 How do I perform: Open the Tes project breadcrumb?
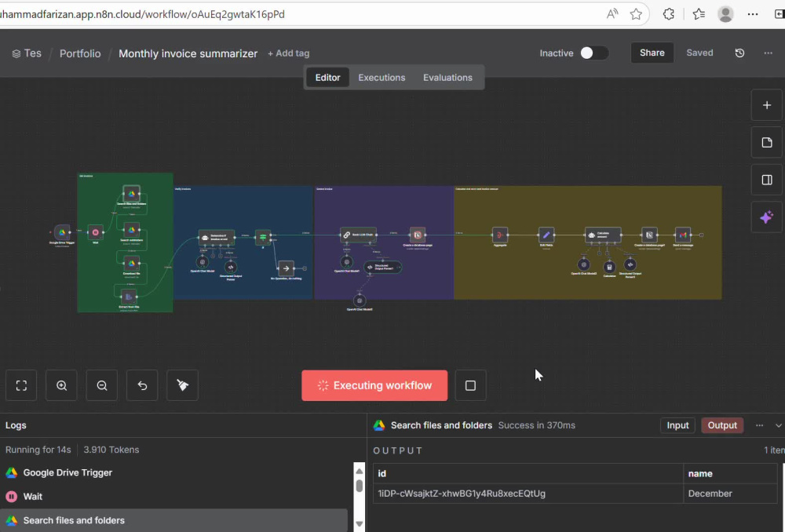tap(27, 53)
